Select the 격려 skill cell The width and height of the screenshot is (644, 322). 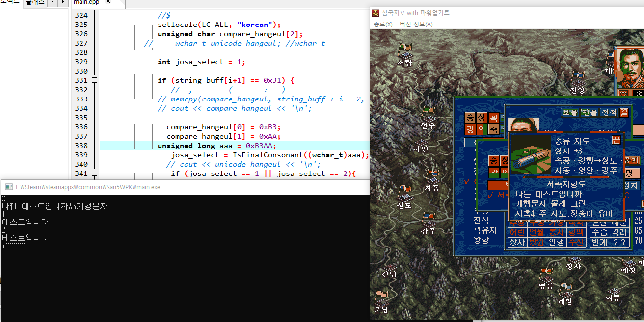point(619,232)
